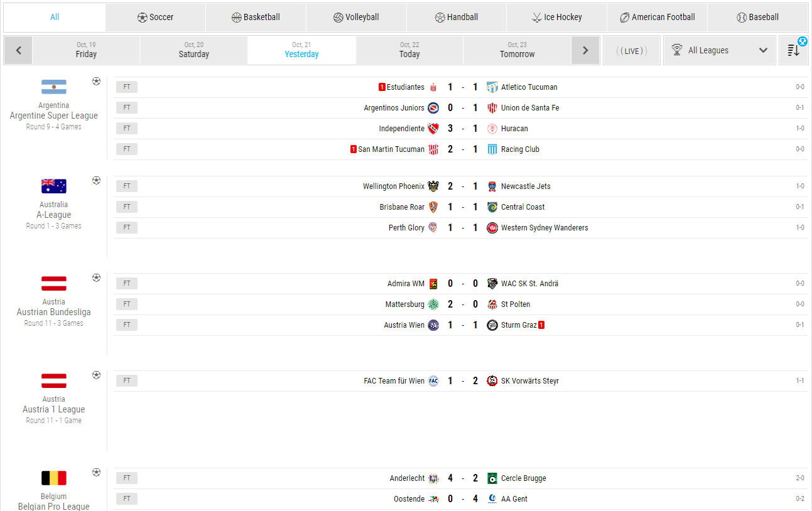
Task: Toggle the LIVE matches filter
Action: pyautogui.click(x=631, y=51)
